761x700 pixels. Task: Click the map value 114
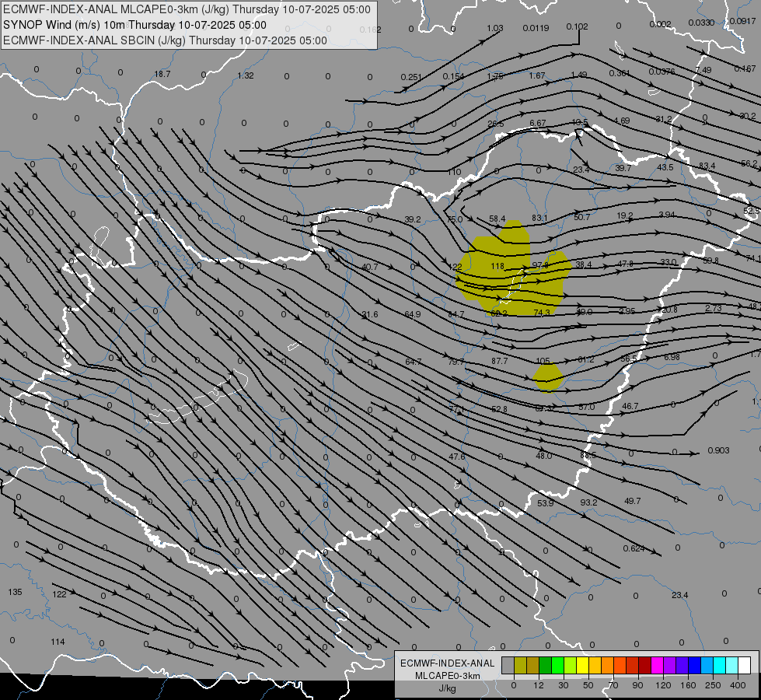pos(58,642)
